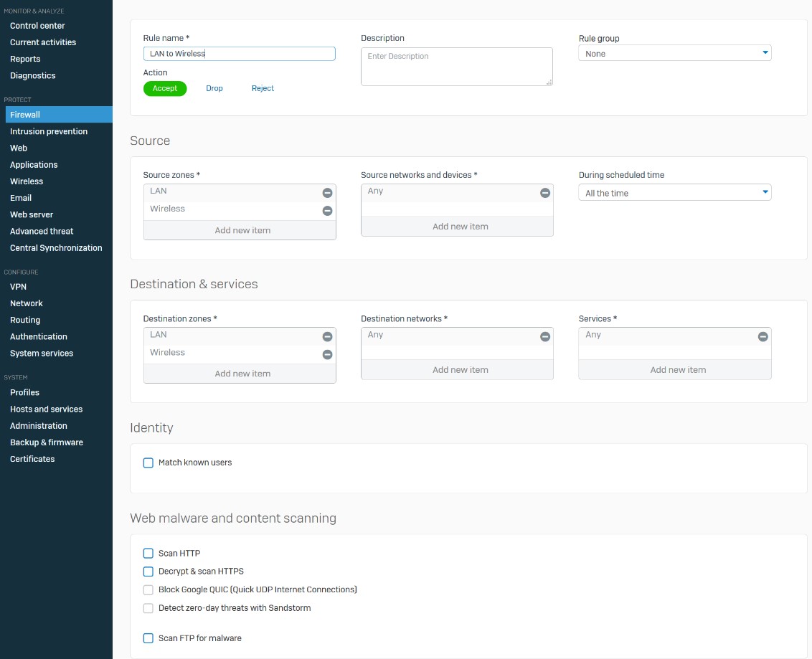
Task: Enable Match known users checkbox
Action: tap(148, 463)
